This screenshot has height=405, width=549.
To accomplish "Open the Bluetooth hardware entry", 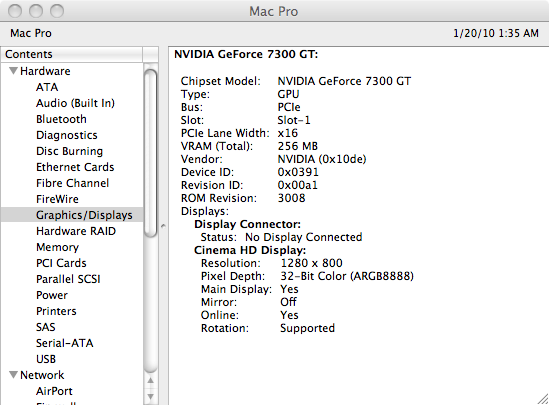I will click(x=61, y=119).
